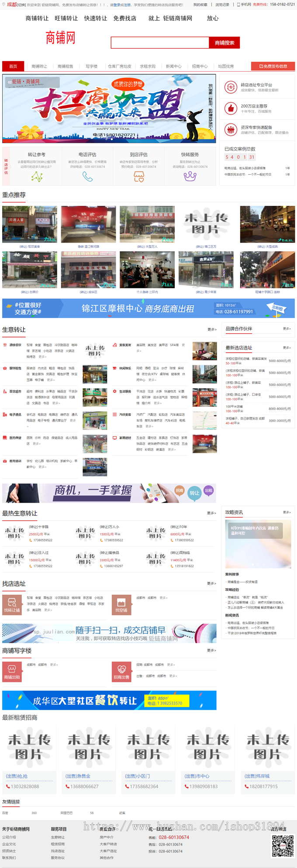Image resolution: width=297 pixels, height=868 pixels.
Task: Open the 求租求购 navigation tab
Action: click(x=148, y=66)
